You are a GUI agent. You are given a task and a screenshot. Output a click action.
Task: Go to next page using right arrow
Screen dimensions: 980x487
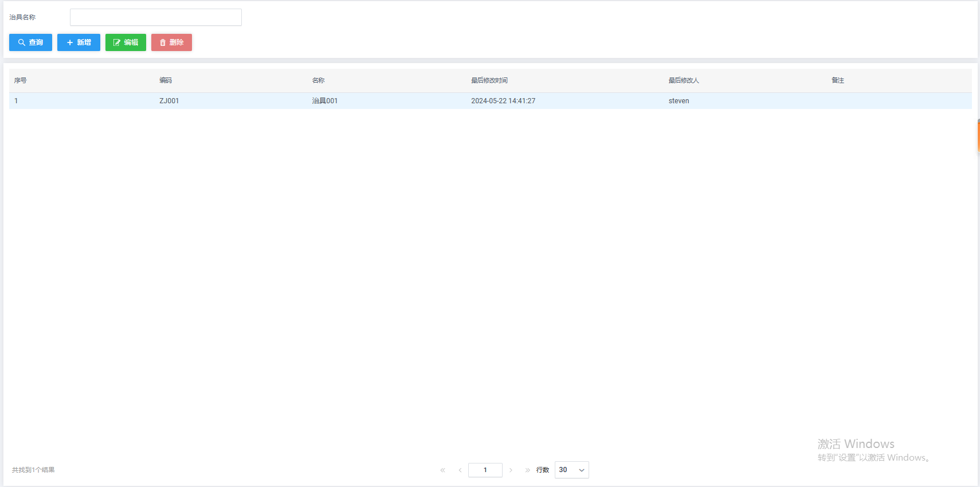511,470
